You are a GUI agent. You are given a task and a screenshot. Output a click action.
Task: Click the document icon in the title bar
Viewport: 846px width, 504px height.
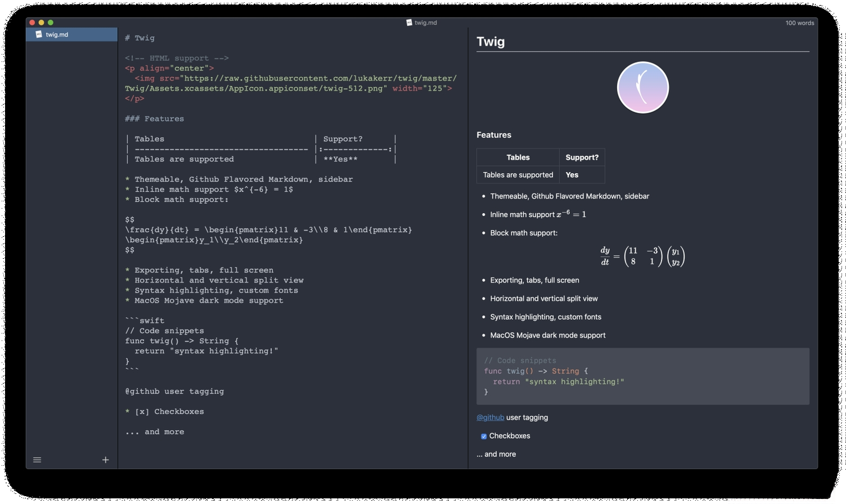pyautogui.click(x=409, y=23)
